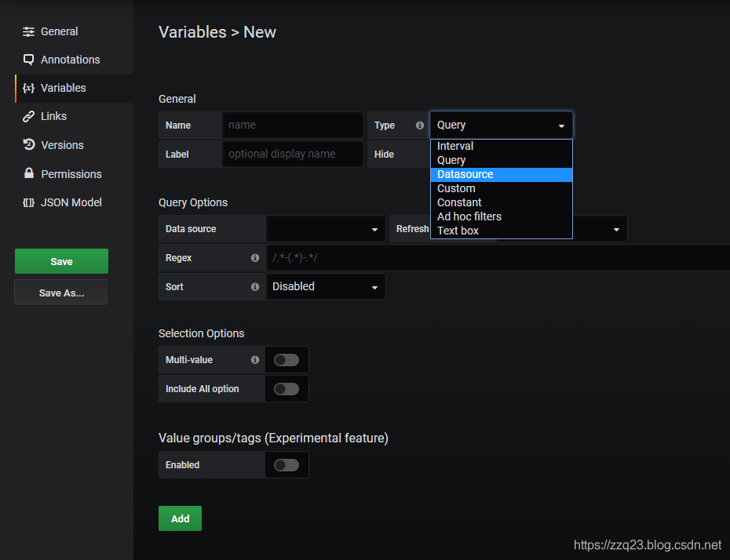
Task: Click the Value groups/tags heading text
Action: (x=273, y=438)
